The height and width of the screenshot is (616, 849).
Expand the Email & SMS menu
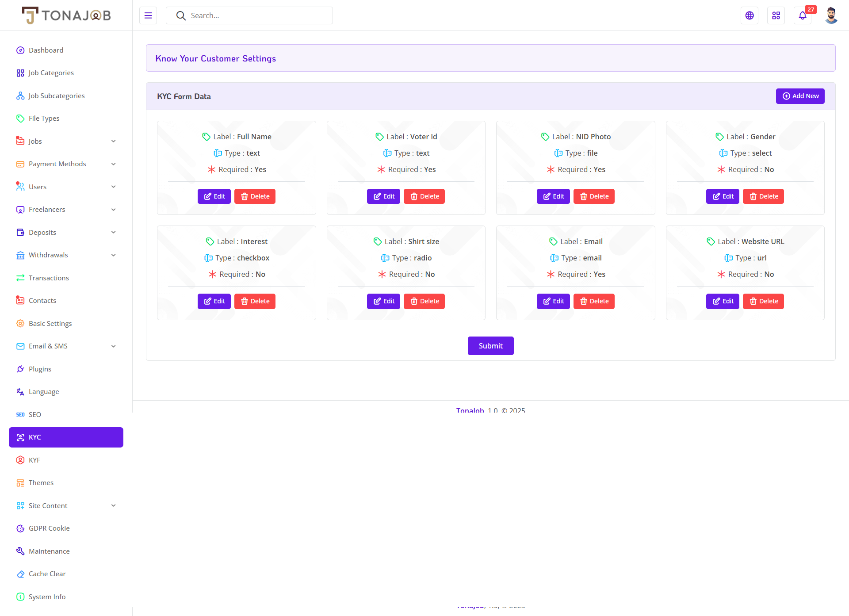113,346
